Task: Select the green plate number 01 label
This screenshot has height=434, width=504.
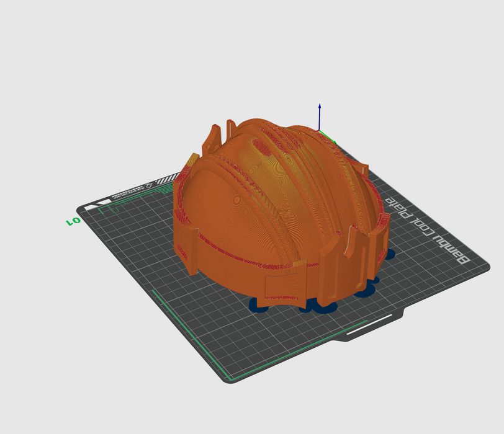Action: (73, 221)
